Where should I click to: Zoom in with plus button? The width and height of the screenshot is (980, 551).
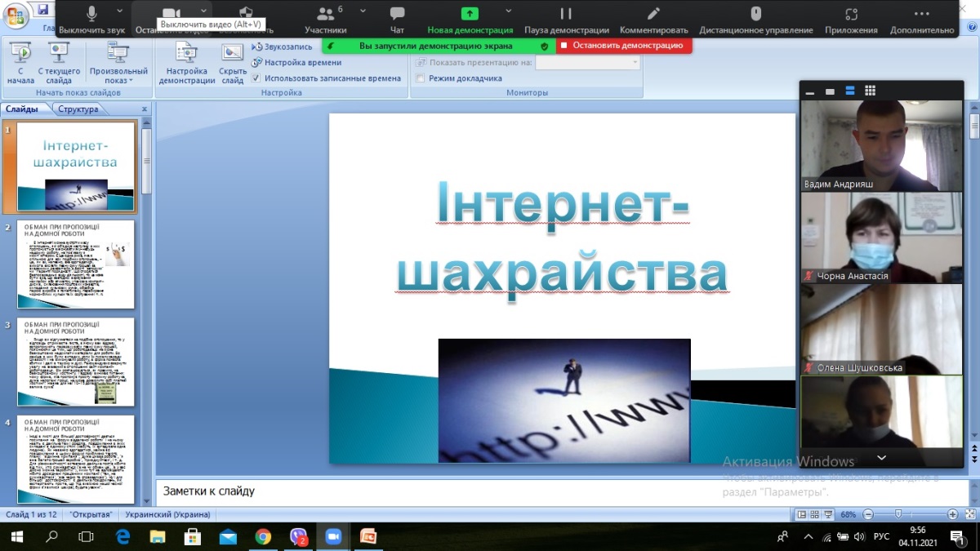tap(952, 514)
